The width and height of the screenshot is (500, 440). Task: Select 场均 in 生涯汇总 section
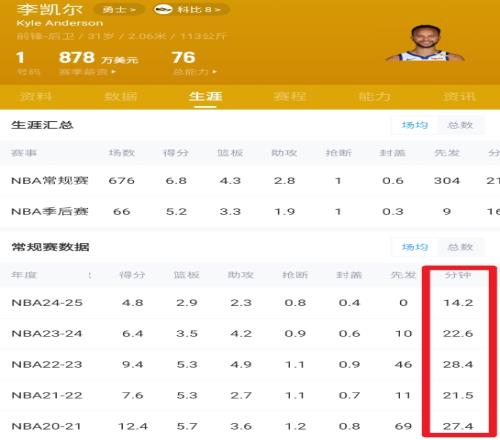pos(415,125)
